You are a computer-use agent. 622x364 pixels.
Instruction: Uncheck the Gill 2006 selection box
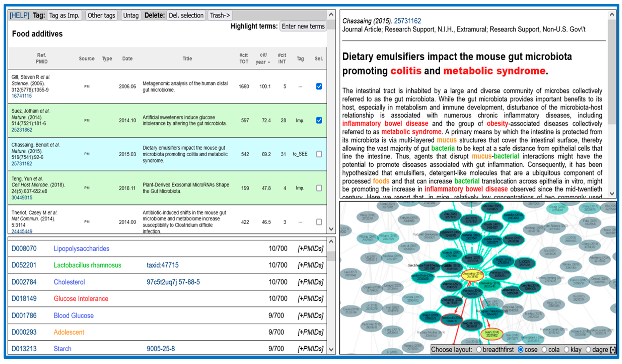tap(319, 86)
